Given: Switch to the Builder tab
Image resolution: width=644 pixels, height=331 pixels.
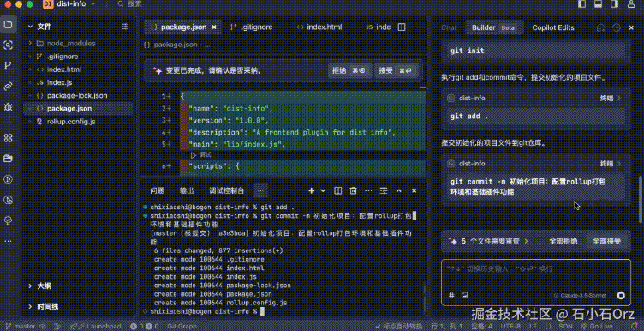Looking at the screenshot, I should [x=493, y=27].
